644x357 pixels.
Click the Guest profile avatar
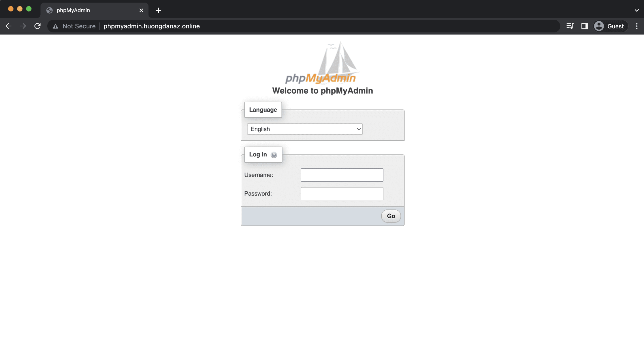(x=599, y=26)
